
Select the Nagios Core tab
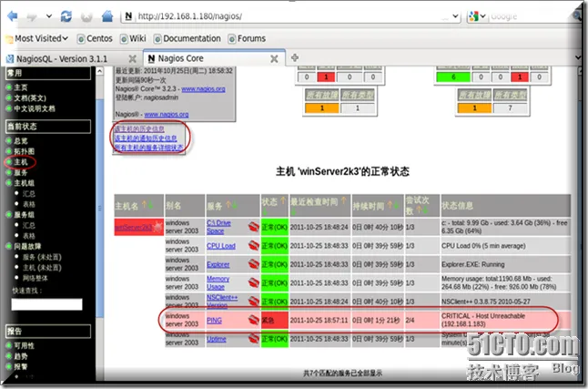(x=181, y=58)
